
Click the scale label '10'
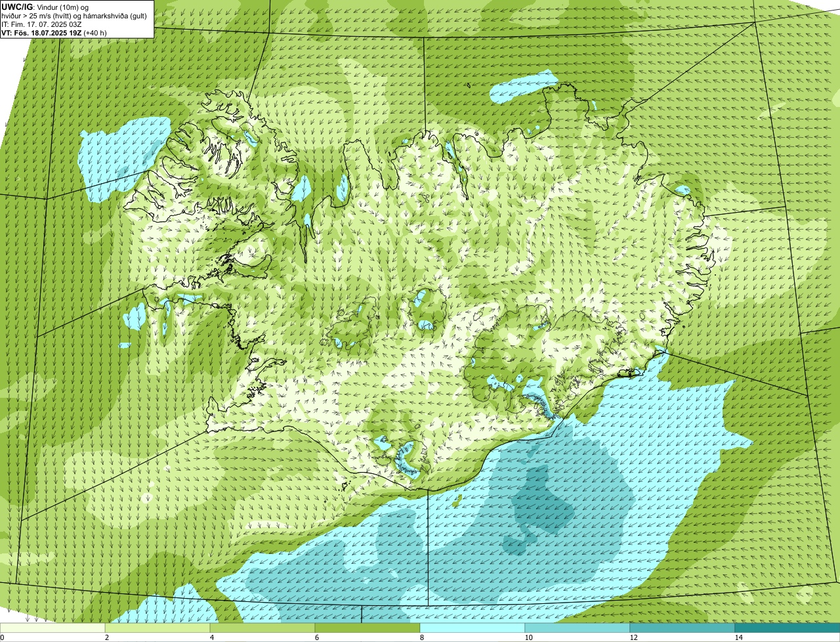(528, 637)
